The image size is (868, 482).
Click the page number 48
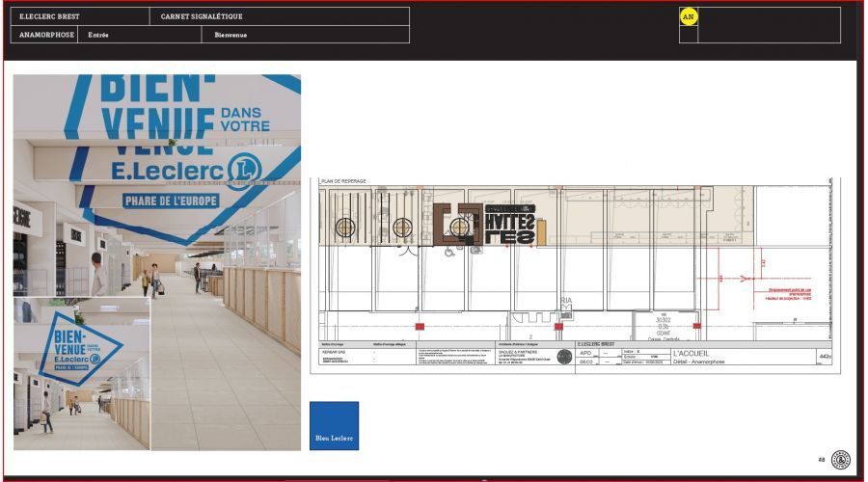pyautogui.click(x=822, y=460)
